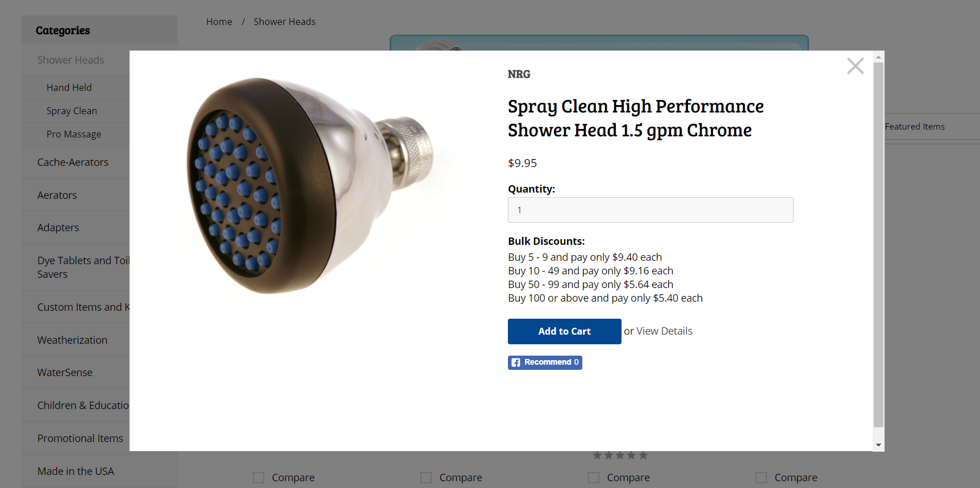
Task: Check the second Compare checkbox
Action: click(x=426, y=478)
